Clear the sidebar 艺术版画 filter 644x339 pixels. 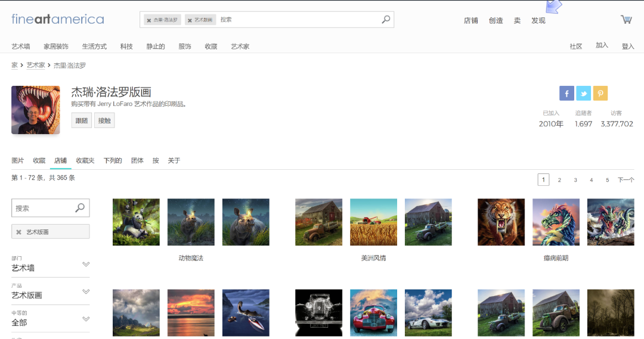[x=18, y=232]
